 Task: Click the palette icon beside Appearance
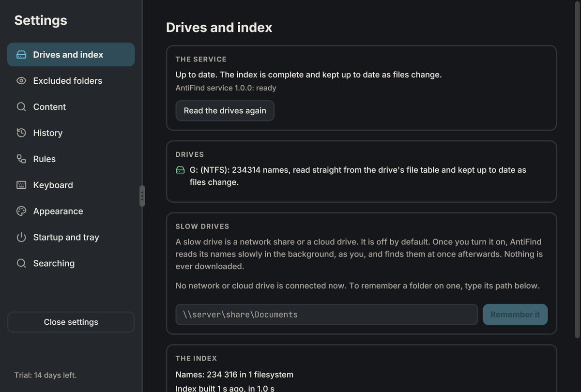(x=21, y=211)
